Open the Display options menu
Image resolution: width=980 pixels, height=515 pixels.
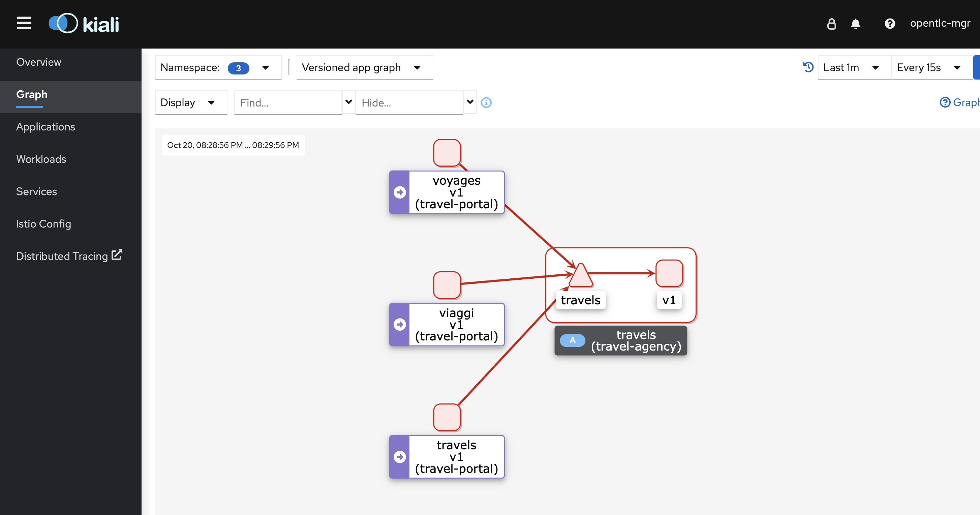click(x=187, y=102)
